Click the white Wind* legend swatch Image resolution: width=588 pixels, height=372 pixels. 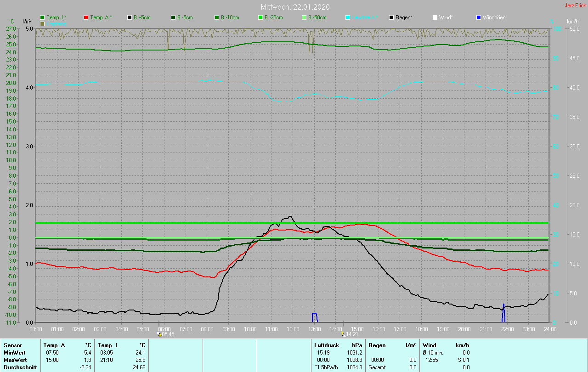(x=435, y=17)
